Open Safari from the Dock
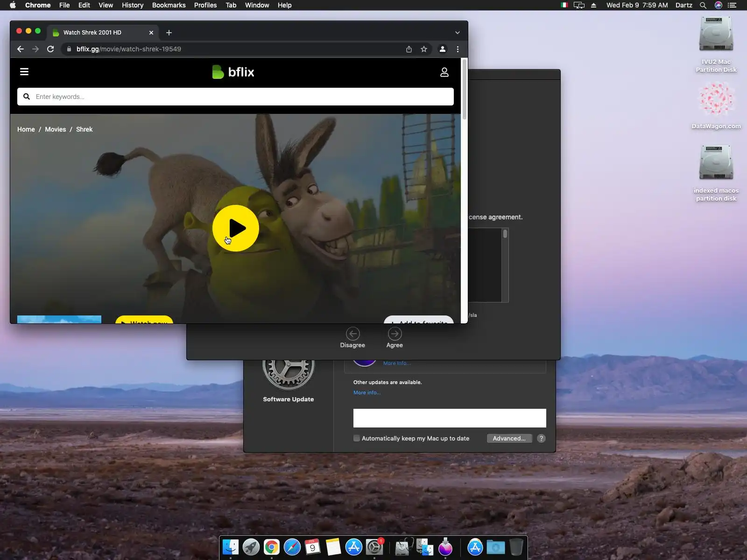The image size is (747, 560). point(292,547)
